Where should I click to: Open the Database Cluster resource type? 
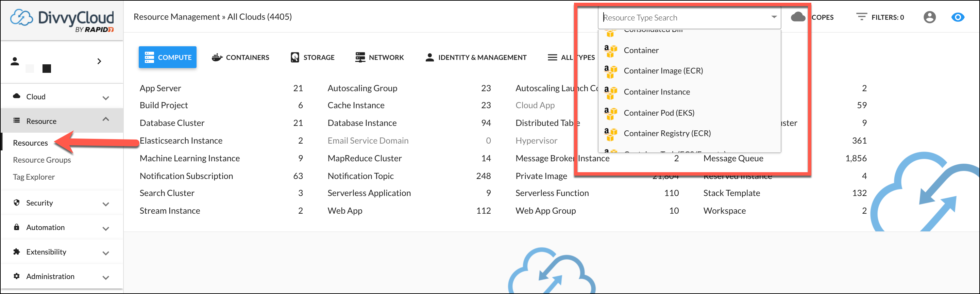[x=172, y=122]
